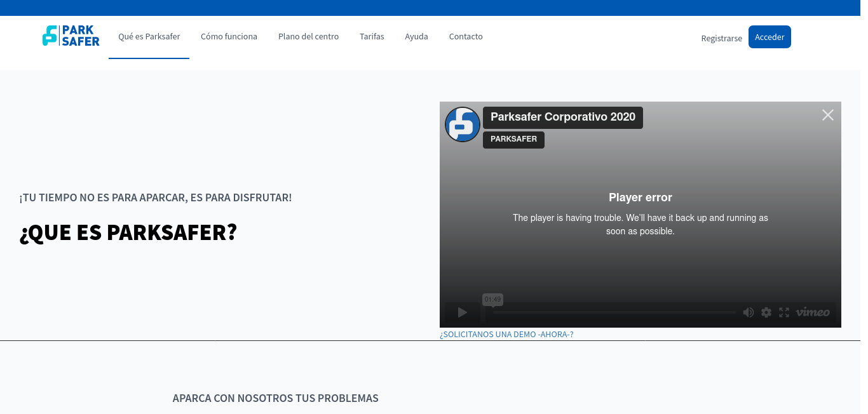
Task: Go to Cómo funciona page
Action: pos(229,37)
